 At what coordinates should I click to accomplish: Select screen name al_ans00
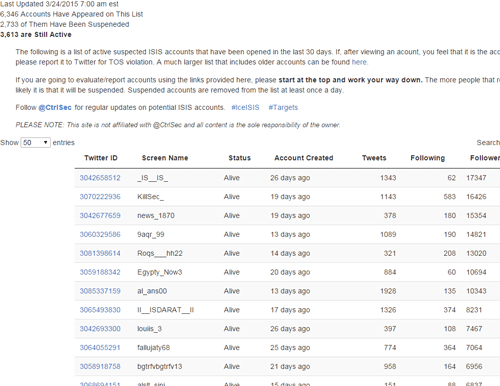[x=152, y=291]
